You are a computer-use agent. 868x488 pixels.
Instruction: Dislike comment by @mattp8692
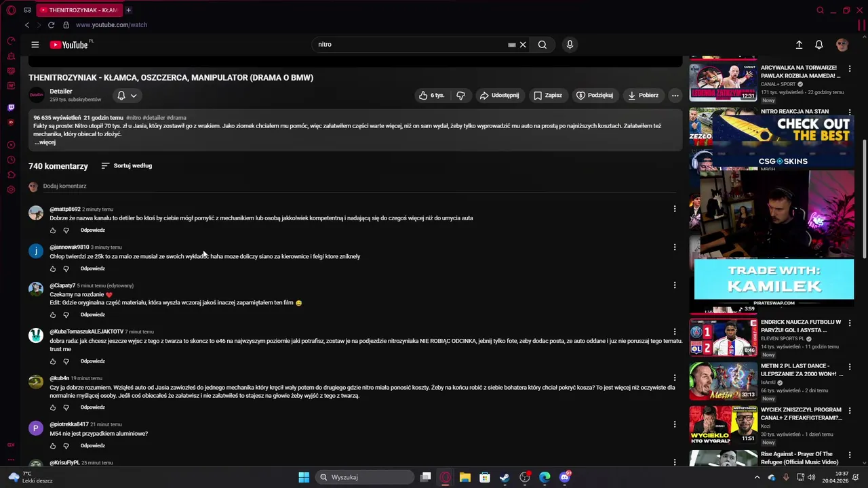(x=66, y=230)
